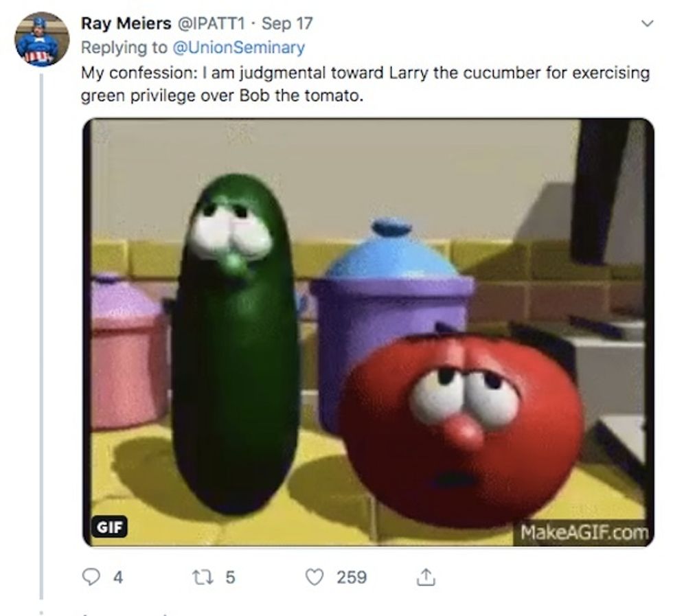Click the GIF badge on the image
The height and width of the screenshot is (616, 673).
click(110, 526)
